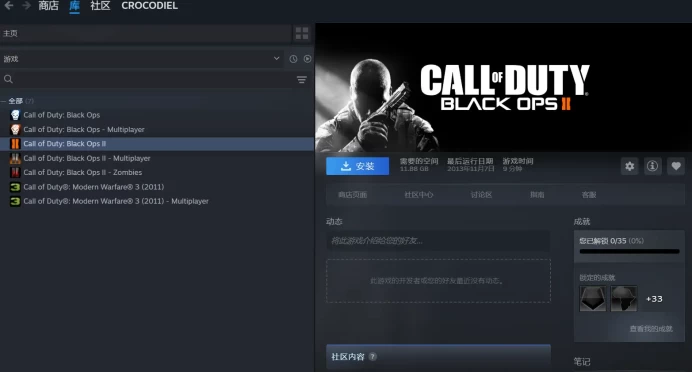The height and width of the screenshot is (372, 692).
Task: Click the 最后运行日期 last played info
Action: pyautogui.click(x=470, y=165)
